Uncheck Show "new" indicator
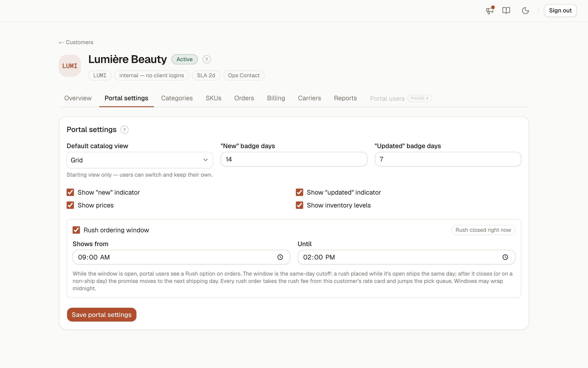Image resolution: width=588 pixels, height=368 pixels. [70, 192]
